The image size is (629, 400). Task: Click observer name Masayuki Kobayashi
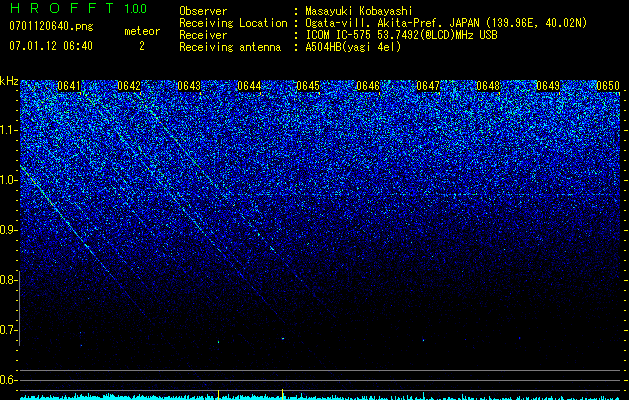[359, 11]
